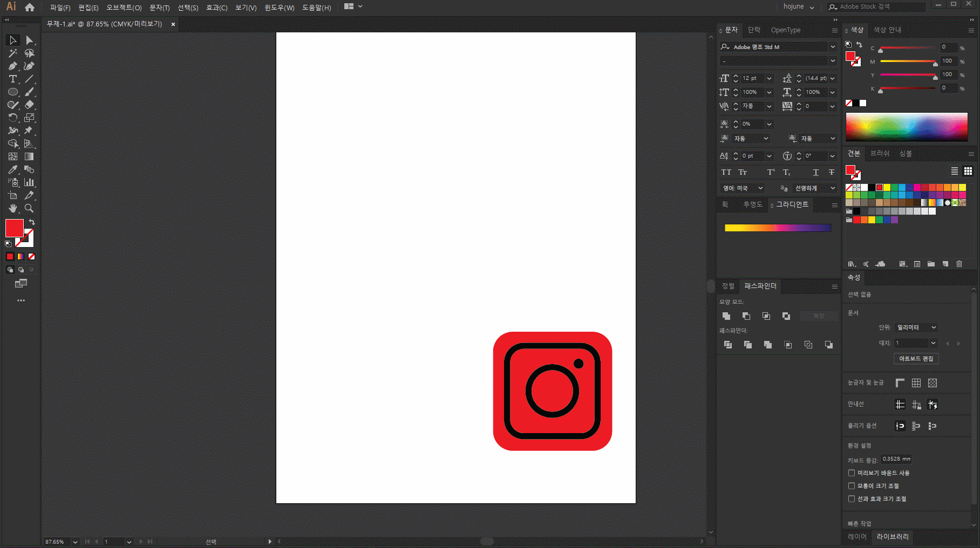The width and height of the screenshot is (980, 548).
Task: Close the 무제-1.ai document tab
Action: click(173, 24)
